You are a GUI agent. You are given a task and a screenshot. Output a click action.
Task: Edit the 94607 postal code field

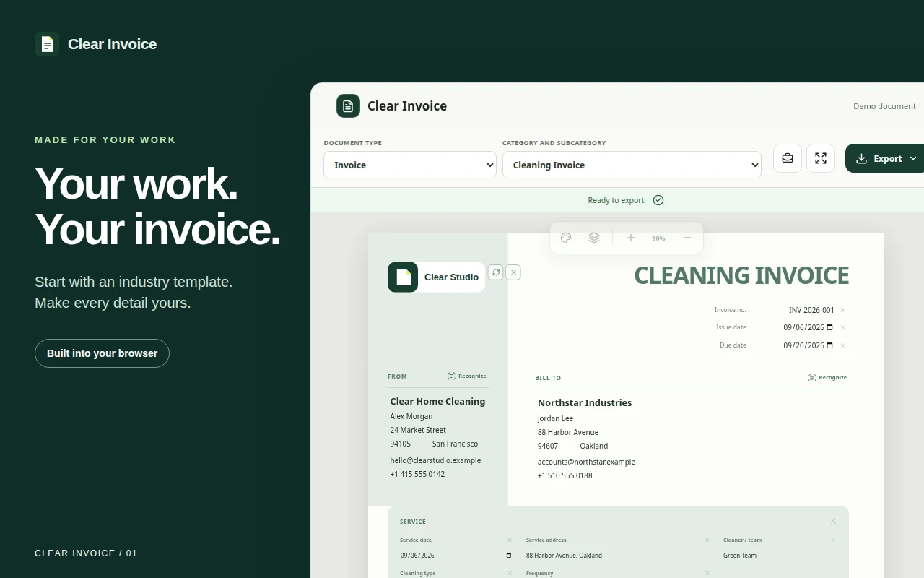(548, 446)
